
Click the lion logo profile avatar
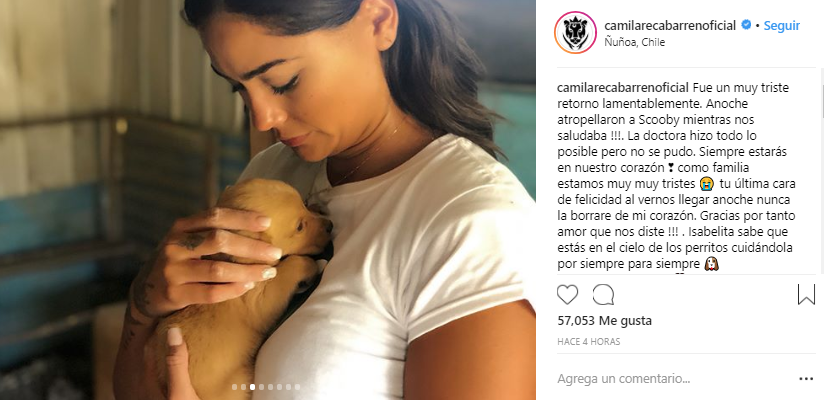(575, 32)
